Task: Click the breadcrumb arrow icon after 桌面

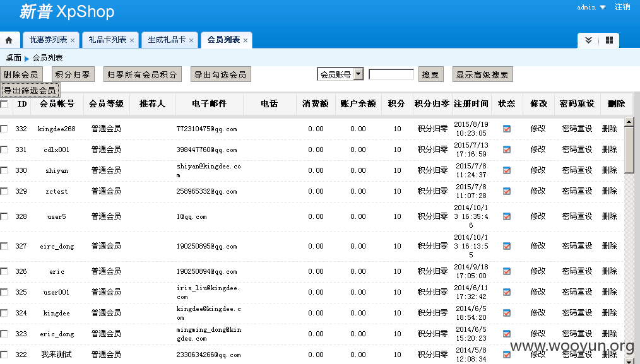Action: tap(27, 59)
